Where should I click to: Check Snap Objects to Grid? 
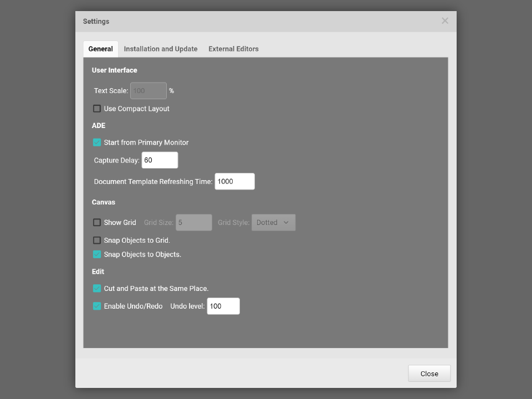(x=97, y=241)
